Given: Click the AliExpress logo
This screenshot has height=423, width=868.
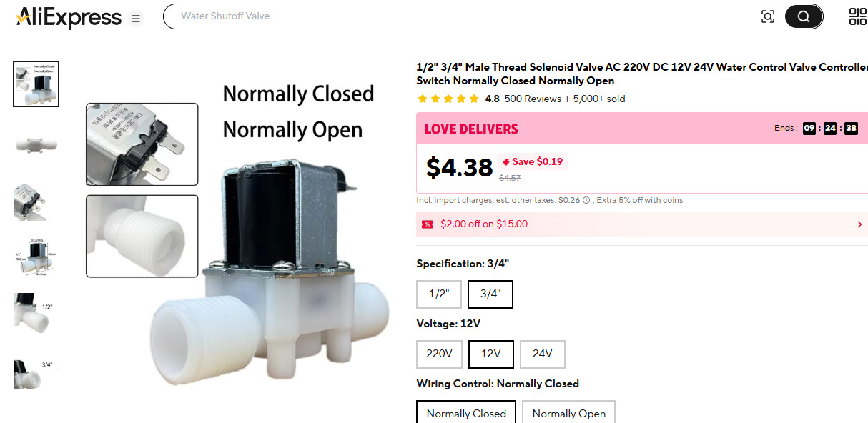Looking at the screenshot, I should pyautogui.click(x=69, y=17).
